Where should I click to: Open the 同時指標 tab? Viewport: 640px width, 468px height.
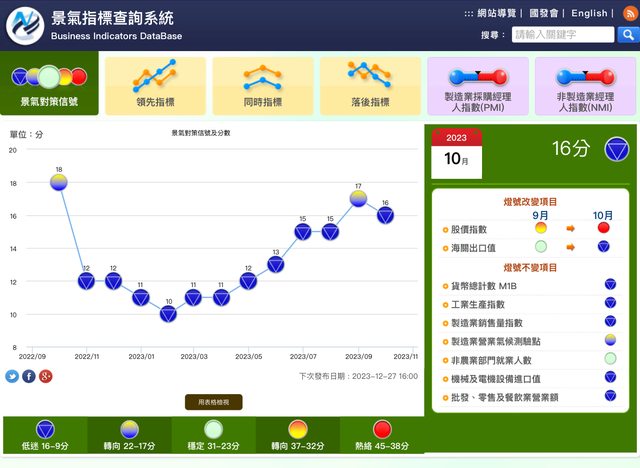[x=262, y=86]
